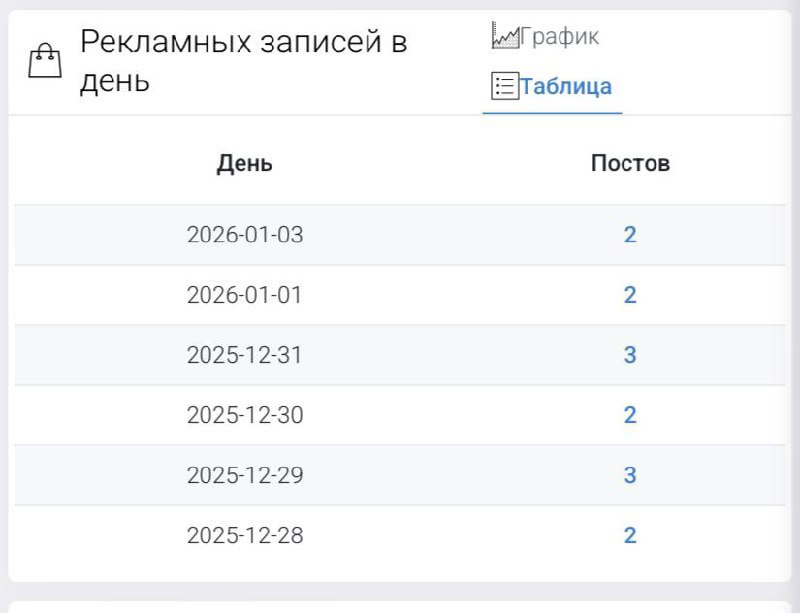This screenshot has height=613, width=800.
Task: Open post count for 2025-12-30
Action: (630, 415)
